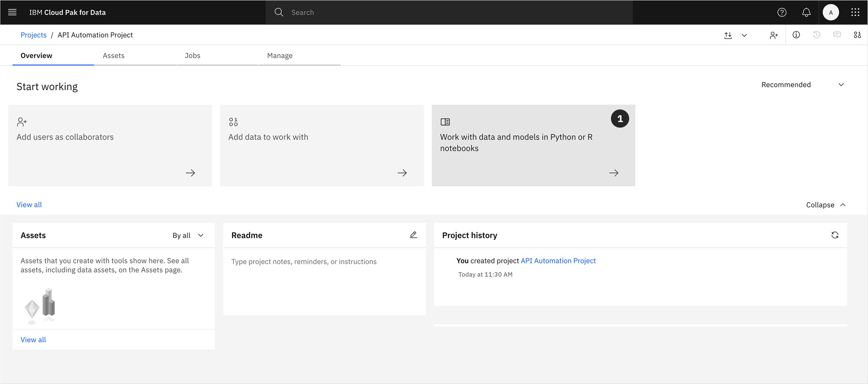The width and height of the screenshot is (868, 384).
Task: Open the Manage tab
Action: (x=280, y=56)
